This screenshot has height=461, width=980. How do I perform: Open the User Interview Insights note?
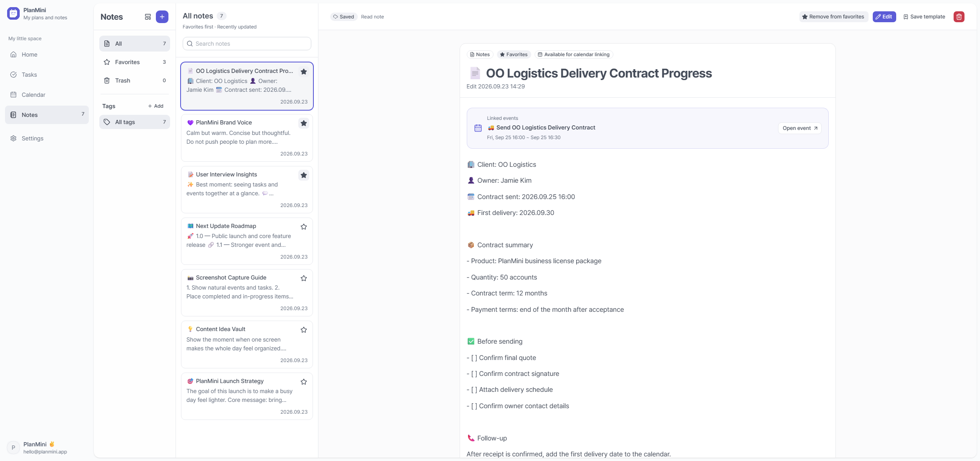click(247, 189)
